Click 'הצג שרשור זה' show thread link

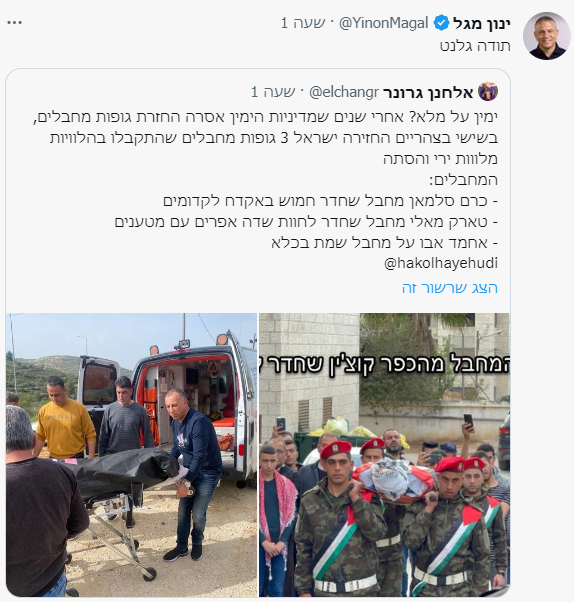[450, 288]
